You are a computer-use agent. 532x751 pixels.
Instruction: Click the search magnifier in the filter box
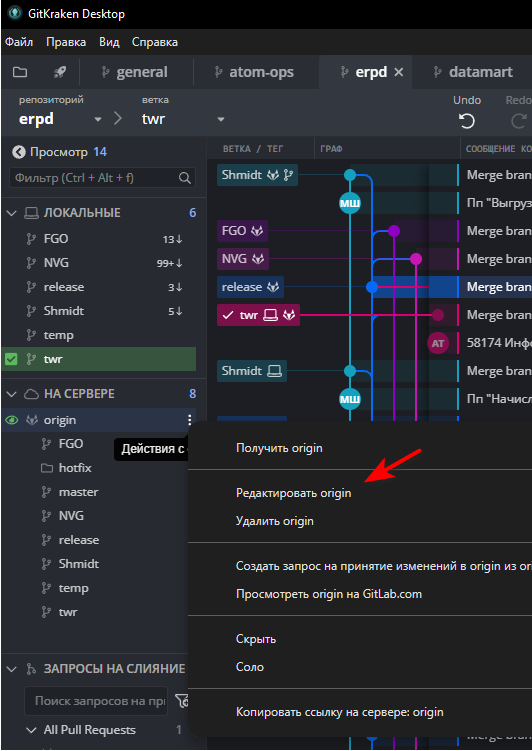tap(185, 178)
